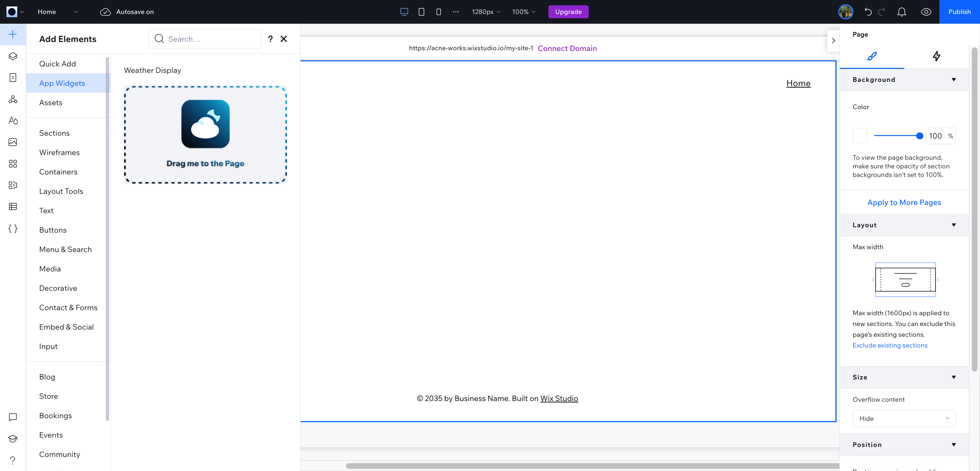
Task: Select Assets category
Action: 68,103
